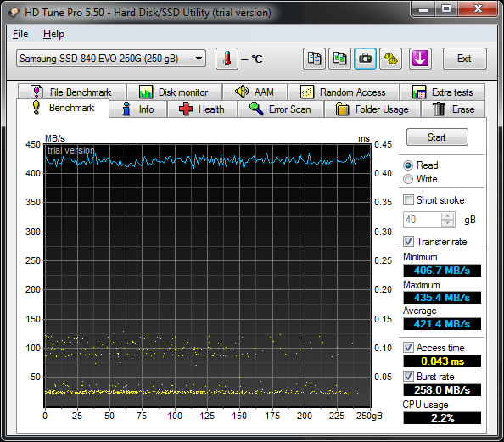Open the Health tab with red cross
The width and height of the screenshot is (504, 442).
point(202,109)
